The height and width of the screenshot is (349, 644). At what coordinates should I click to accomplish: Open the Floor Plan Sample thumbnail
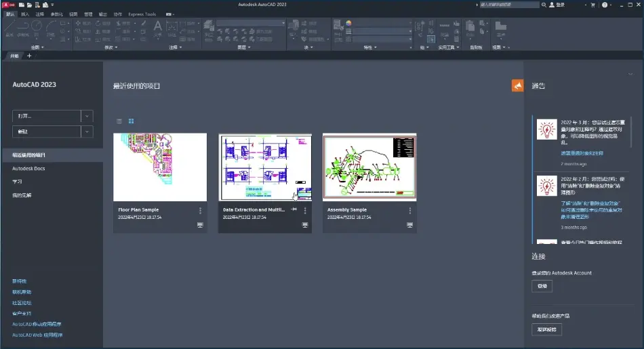160,167
